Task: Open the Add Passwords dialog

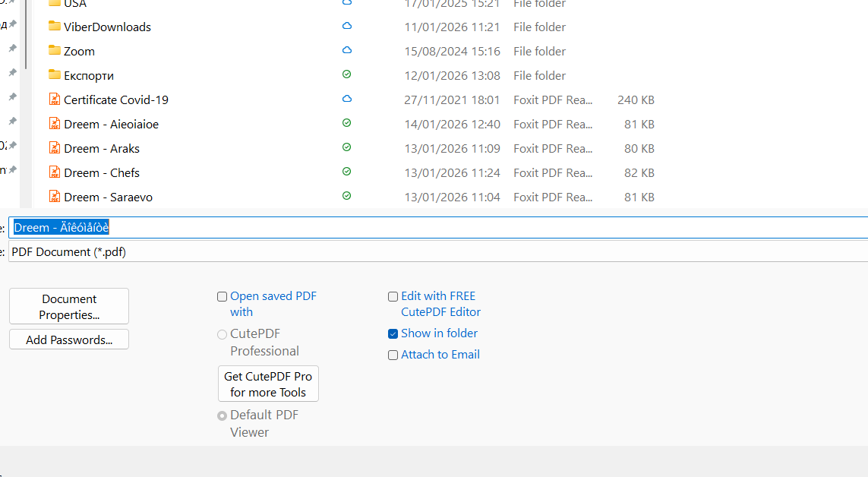Action: [69, 340]
